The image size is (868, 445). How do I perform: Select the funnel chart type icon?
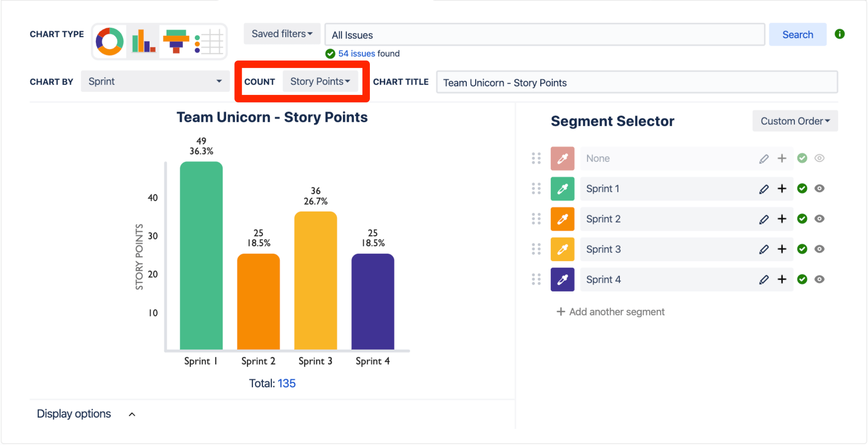[x=176, y=41]
